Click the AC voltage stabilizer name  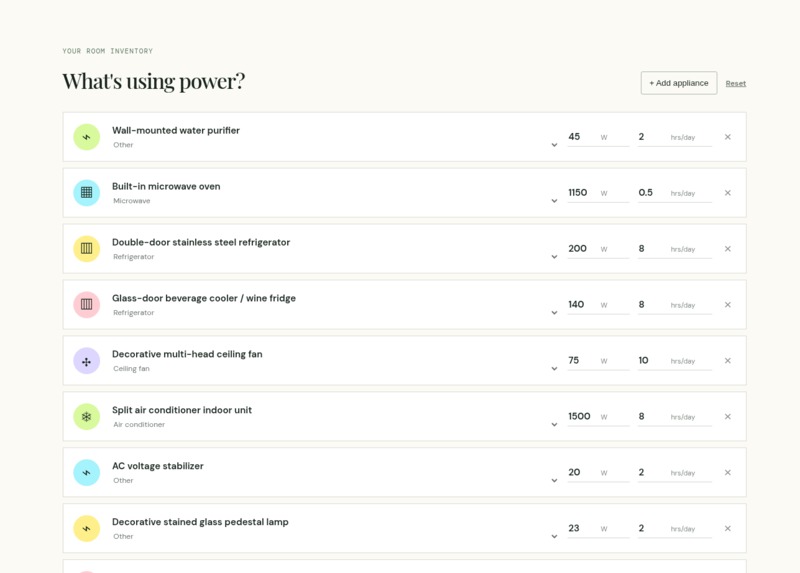158,466
